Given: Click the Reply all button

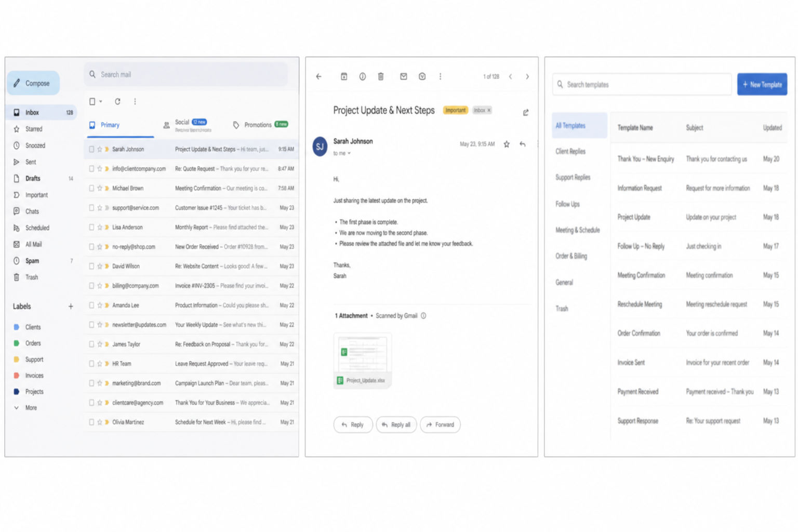Looking at the screenshot, I should pyautogui.click(x=396, y=425).
